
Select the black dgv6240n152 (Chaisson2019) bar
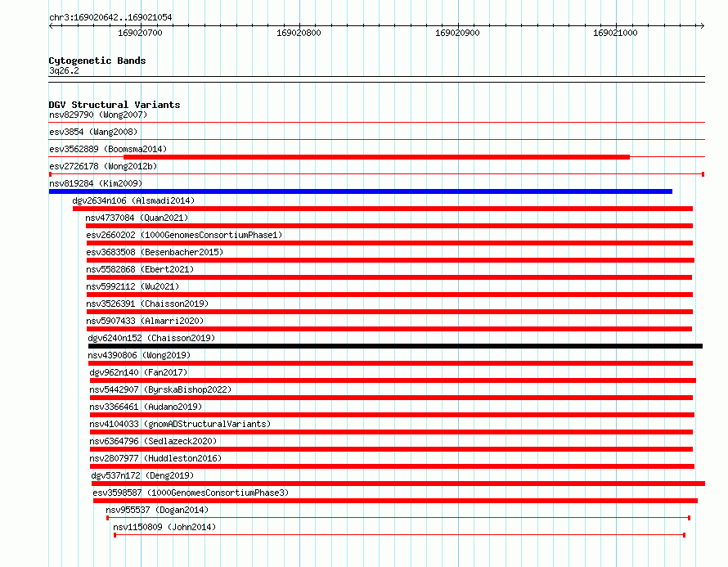(395, 346)
